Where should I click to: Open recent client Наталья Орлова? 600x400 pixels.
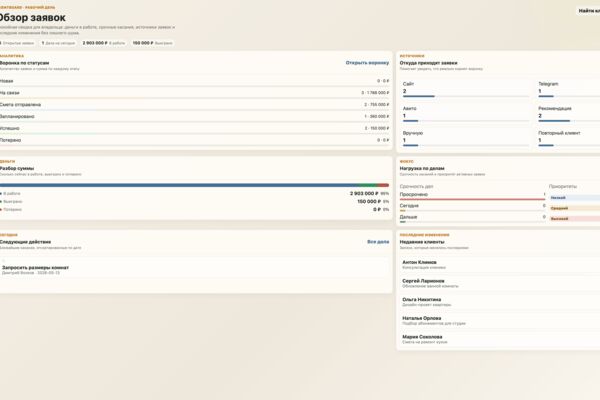click(500, 321)
